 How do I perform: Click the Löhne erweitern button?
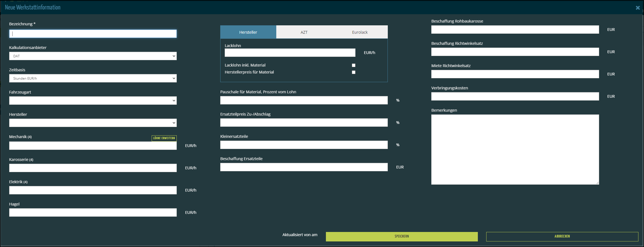click(x=164, y=138)
